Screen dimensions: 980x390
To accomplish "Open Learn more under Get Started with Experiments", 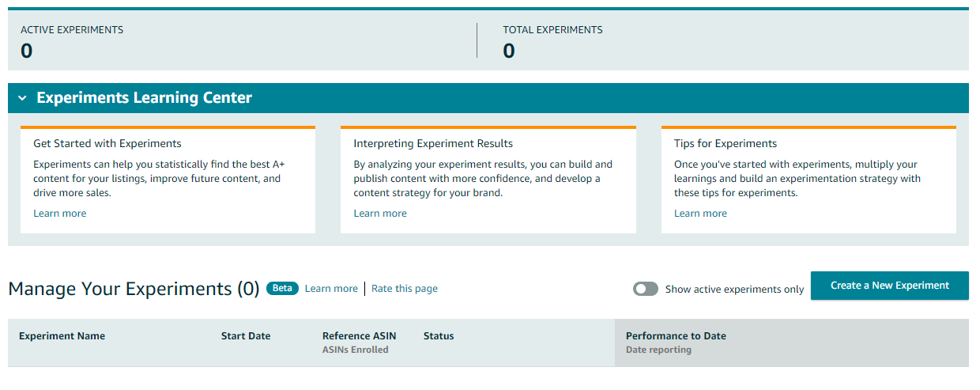I will coord(60,214).
